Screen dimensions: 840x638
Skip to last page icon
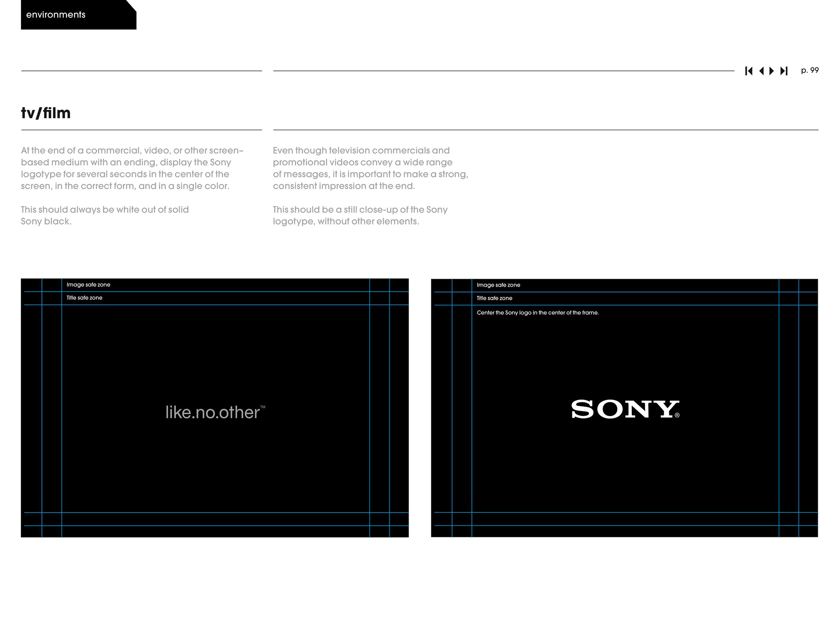(x=784, y=71)
